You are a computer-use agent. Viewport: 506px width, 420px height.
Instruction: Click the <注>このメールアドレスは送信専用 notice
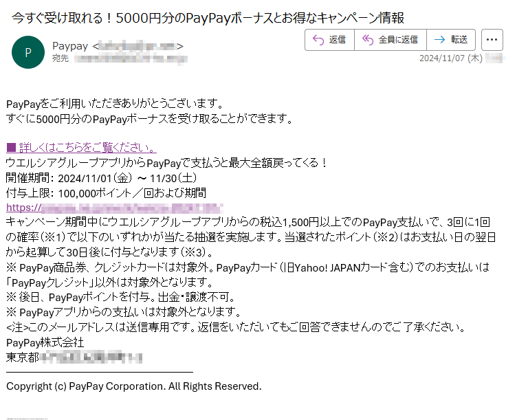click(236, 327)
